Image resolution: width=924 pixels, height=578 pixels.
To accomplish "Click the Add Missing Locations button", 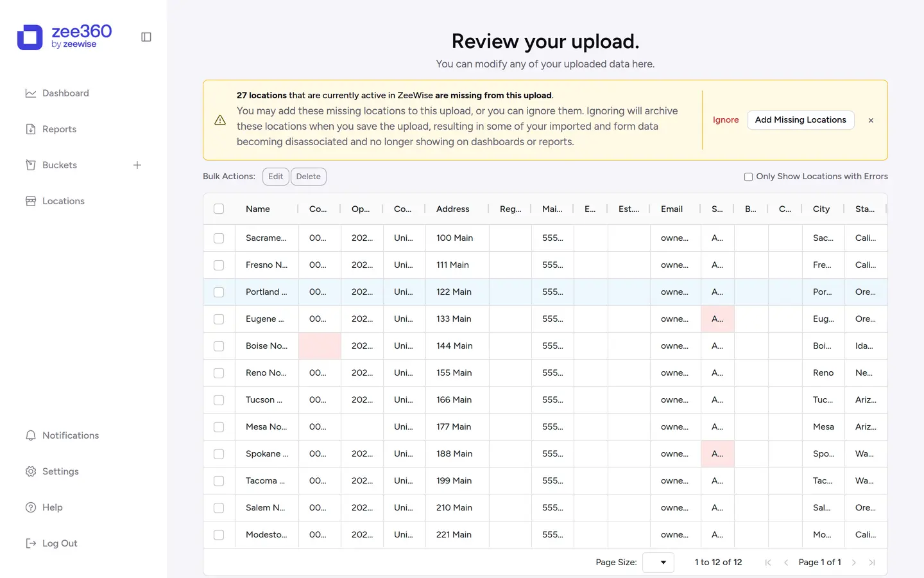I will coord(800,120).
